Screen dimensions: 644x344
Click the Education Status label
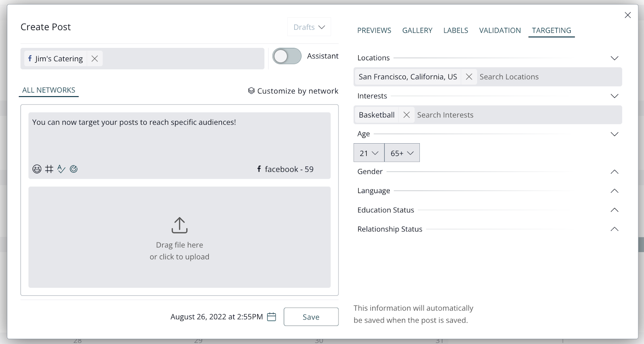click(386, 210)
